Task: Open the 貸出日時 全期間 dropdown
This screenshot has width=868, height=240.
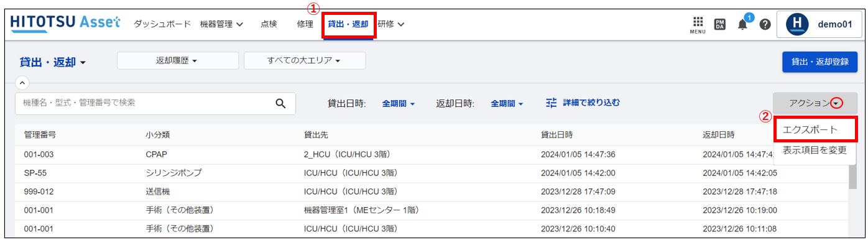Action: tap(398, 103)
